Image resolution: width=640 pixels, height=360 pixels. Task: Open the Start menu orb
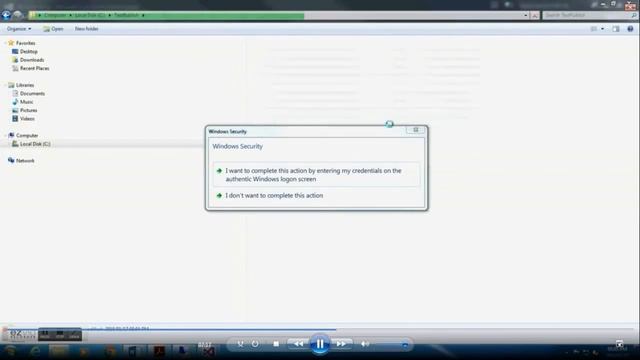pyautogui.click(x=11, y=351)
